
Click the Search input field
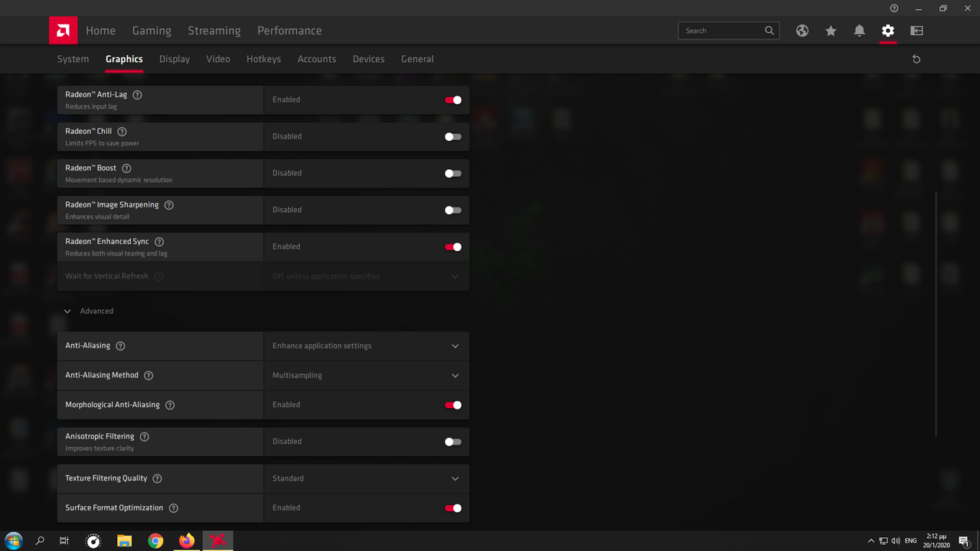point(729,31)
